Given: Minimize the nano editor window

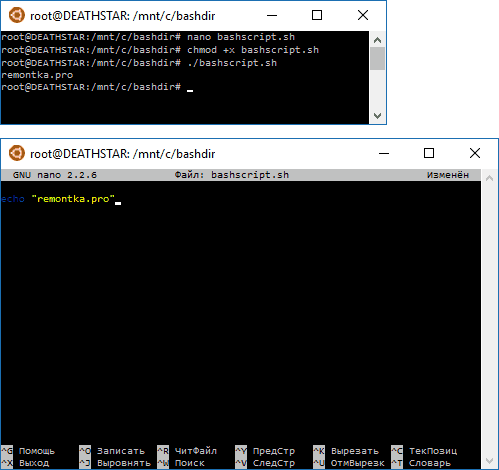Looking at the screenshot, I should (384, 153).
